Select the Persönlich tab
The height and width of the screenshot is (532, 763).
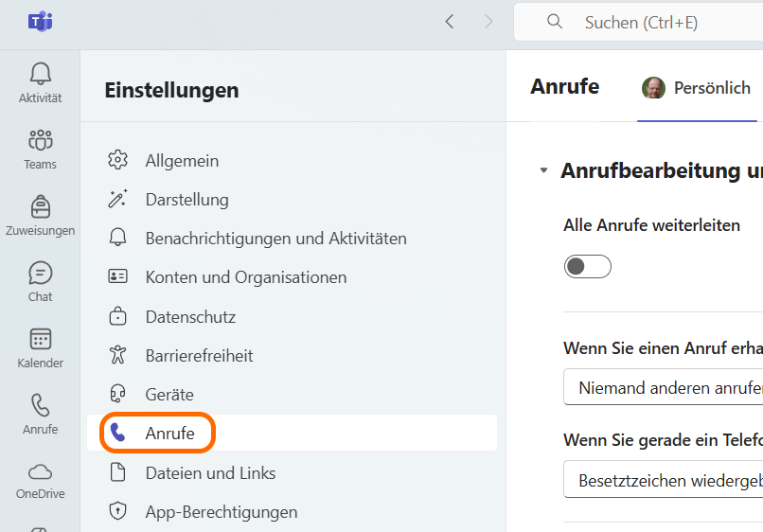(x=697, y=88)
